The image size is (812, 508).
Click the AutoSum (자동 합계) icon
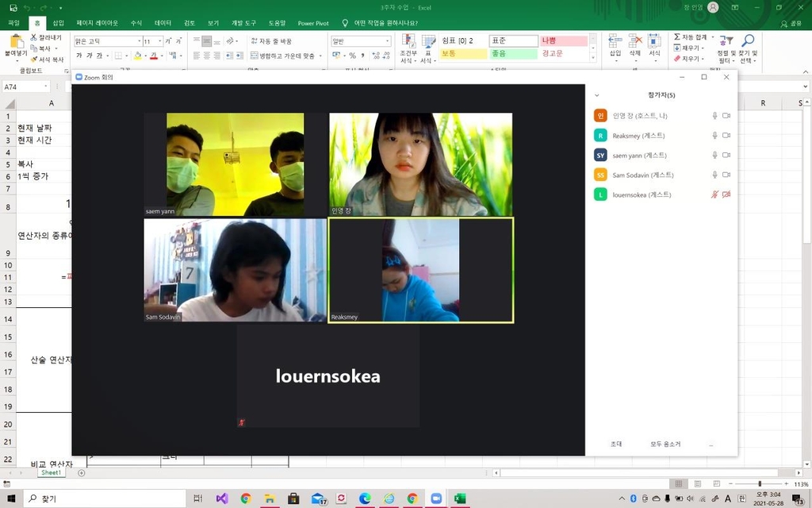[691, 37]
